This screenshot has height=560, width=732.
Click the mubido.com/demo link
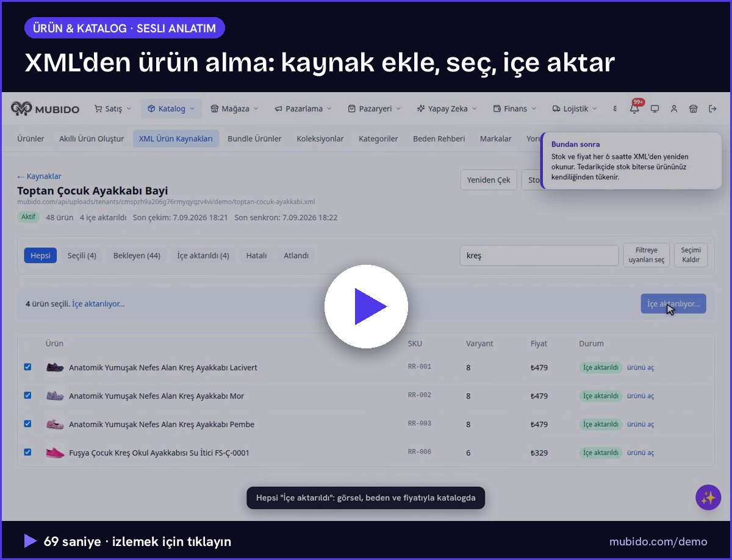click(658, 542)
